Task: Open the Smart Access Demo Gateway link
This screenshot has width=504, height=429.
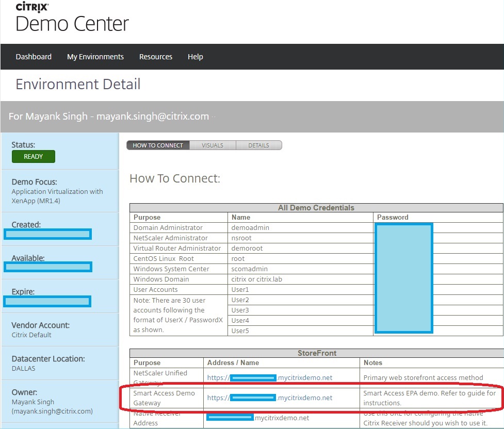Action: tap(270, 398)
